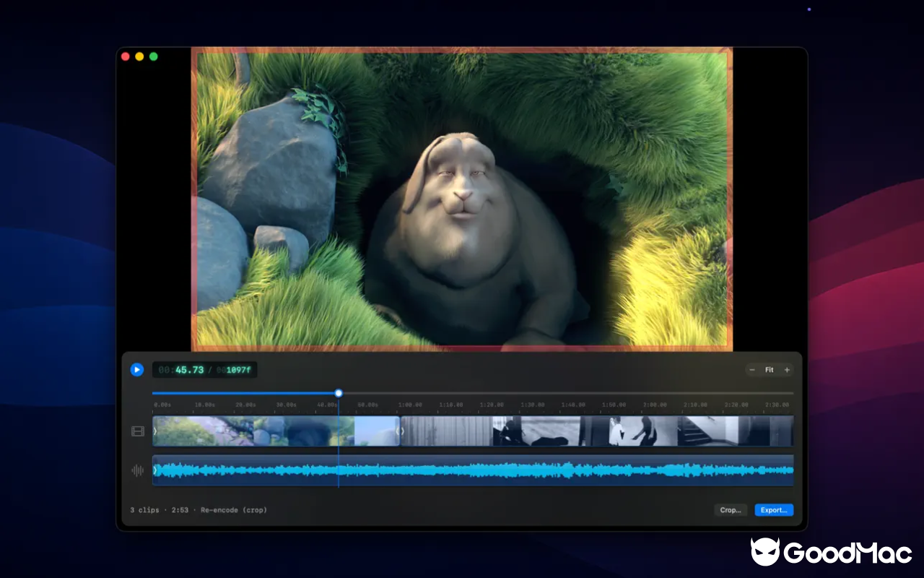This screenshot has width=924, height=578.
Task: Click the 1097f frame counter
Action: 234,370
